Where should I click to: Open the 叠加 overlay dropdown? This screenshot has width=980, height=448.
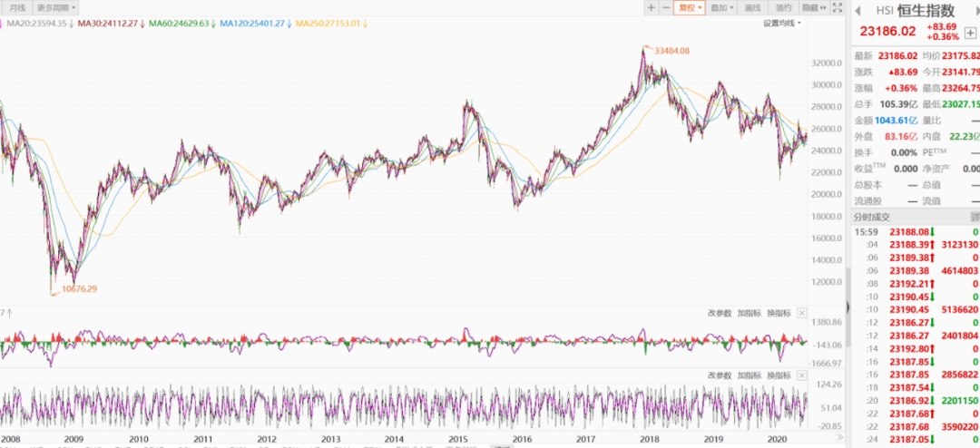[722, 7]
